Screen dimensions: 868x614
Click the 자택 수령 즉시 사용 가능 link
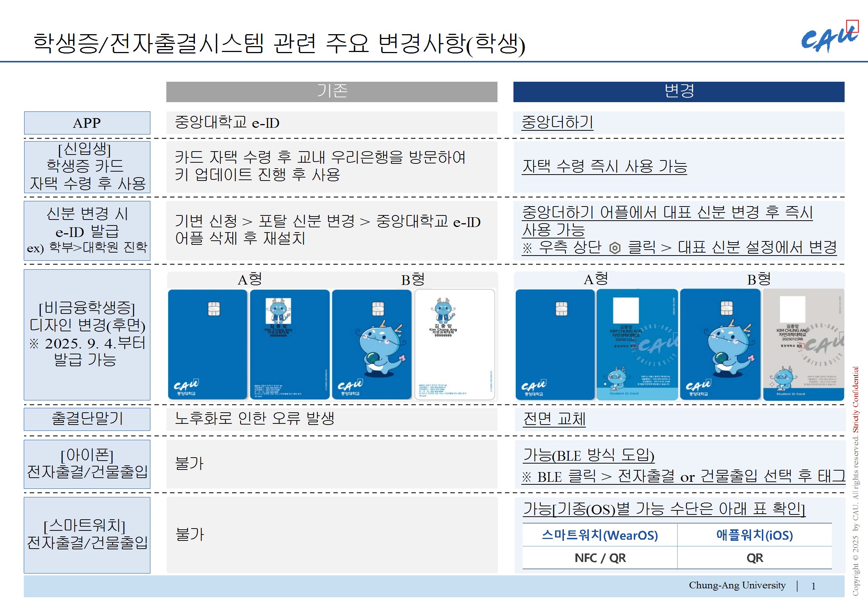click(x=604, y=166)
